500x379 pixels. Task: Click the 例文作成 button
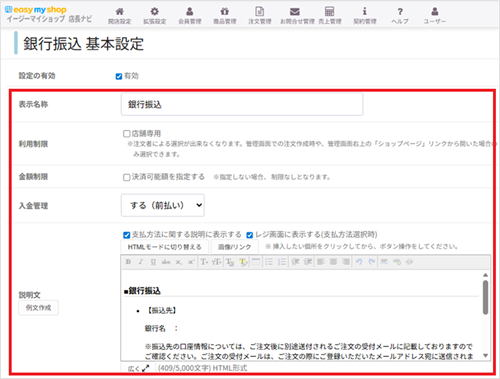[38, 308]
